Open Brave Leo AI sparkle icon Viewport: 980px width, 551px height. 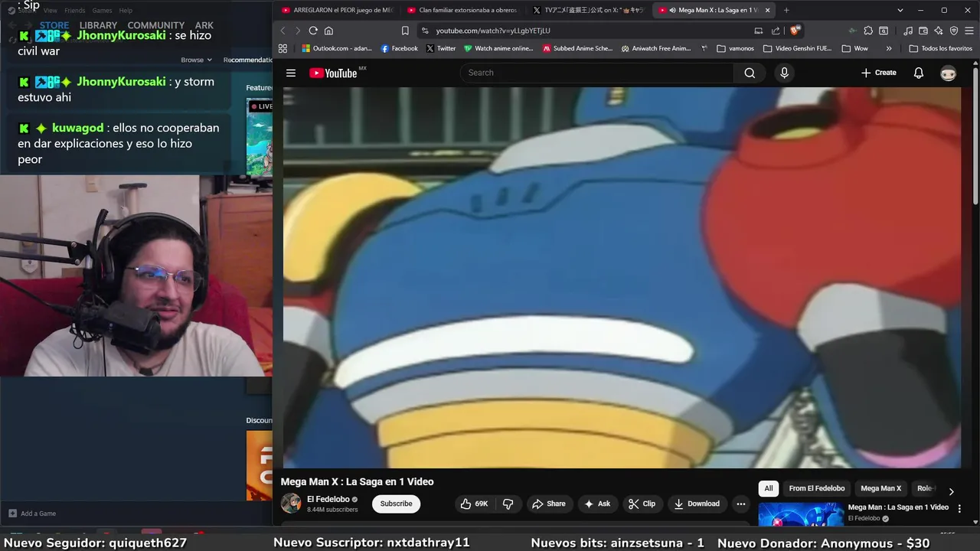click(x=939, y=31)
